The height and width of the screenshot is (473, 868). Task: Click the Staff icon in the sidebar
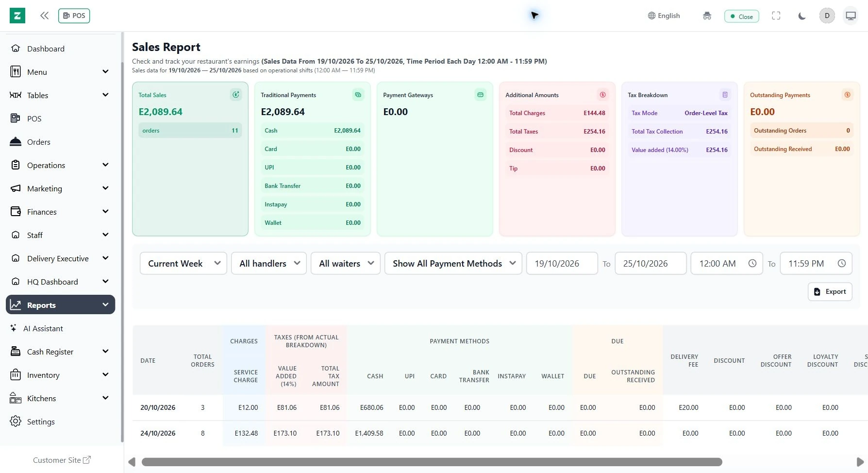16,235
